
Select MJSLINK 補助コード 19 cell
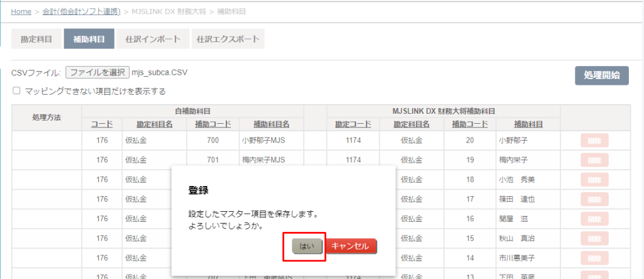[470, 160]
